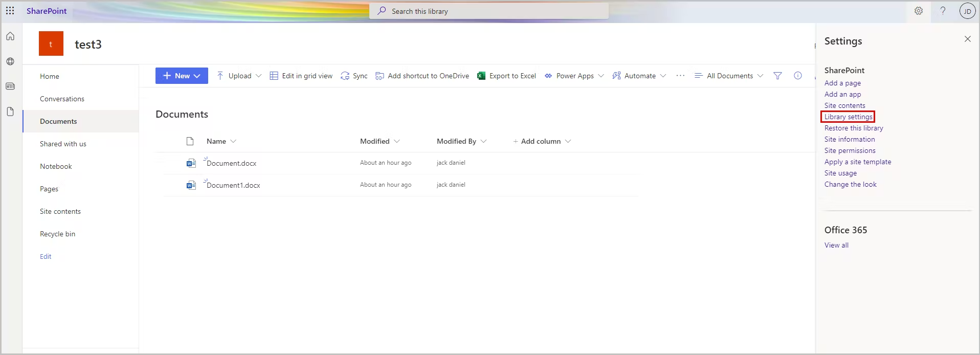
Task: Open the Modified column header menu
Action: click(380, 141)
